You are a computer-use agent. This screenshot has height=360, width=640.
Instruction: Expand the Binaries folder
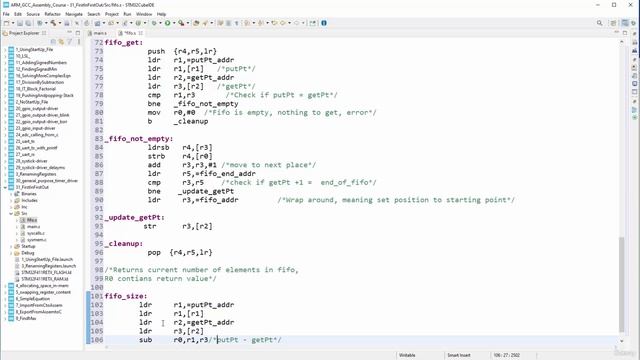pos(11,194)
